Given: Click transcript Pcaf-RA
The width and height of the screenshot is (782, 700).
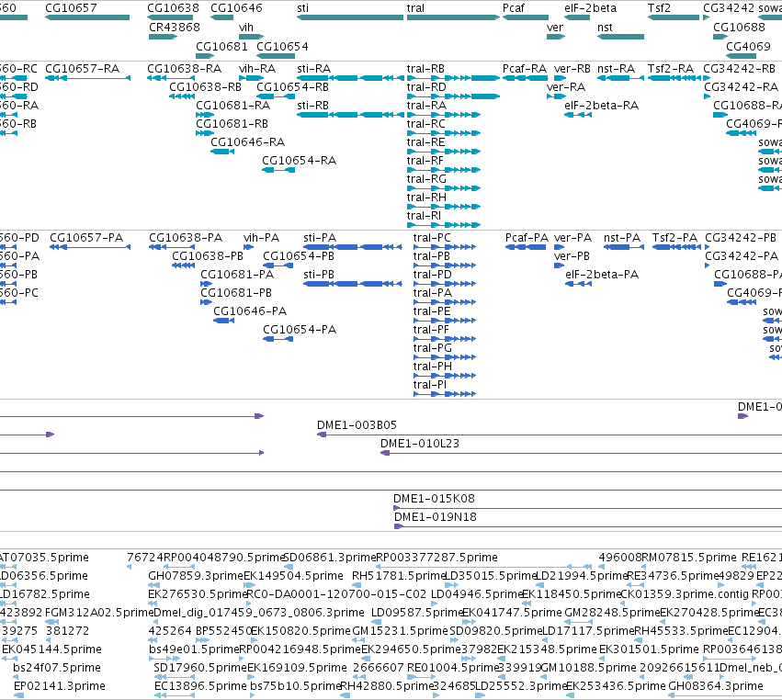Looking at the screenshot, I should point(526,78).
